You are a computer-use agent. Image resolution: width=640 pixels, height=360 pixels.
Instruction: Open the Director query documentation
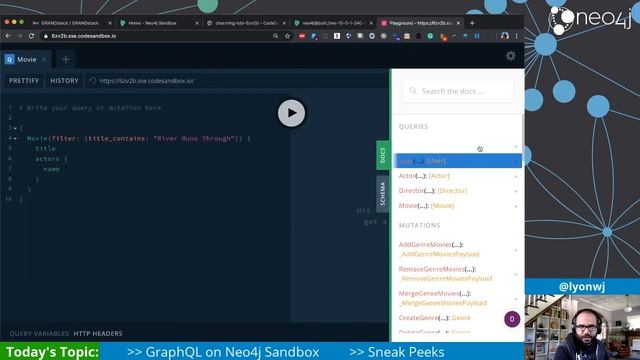point(433,191)
